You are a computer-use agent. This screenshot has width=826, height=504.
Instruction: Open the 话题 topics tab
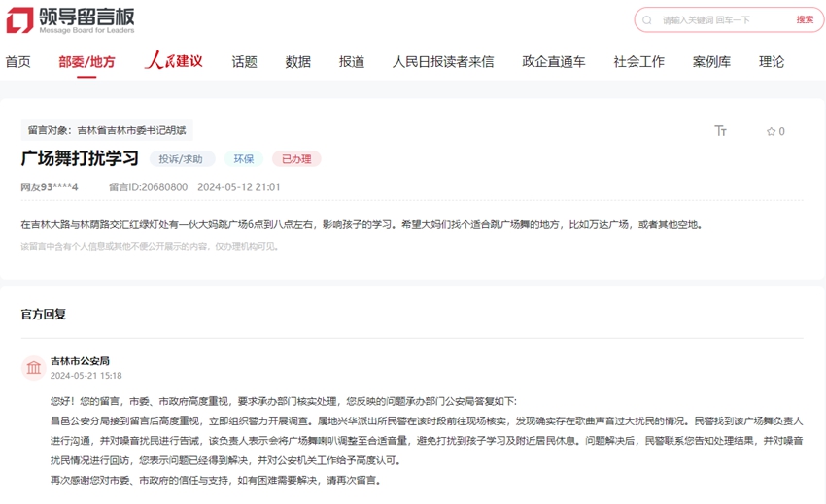(x=244, y=62)
